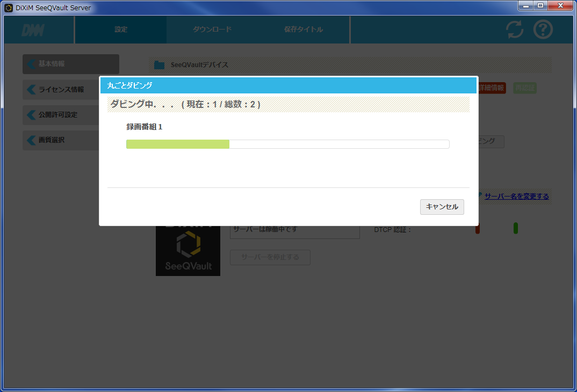Click the サーバーを停止する button
577x392 pixels.
[270, 257]
